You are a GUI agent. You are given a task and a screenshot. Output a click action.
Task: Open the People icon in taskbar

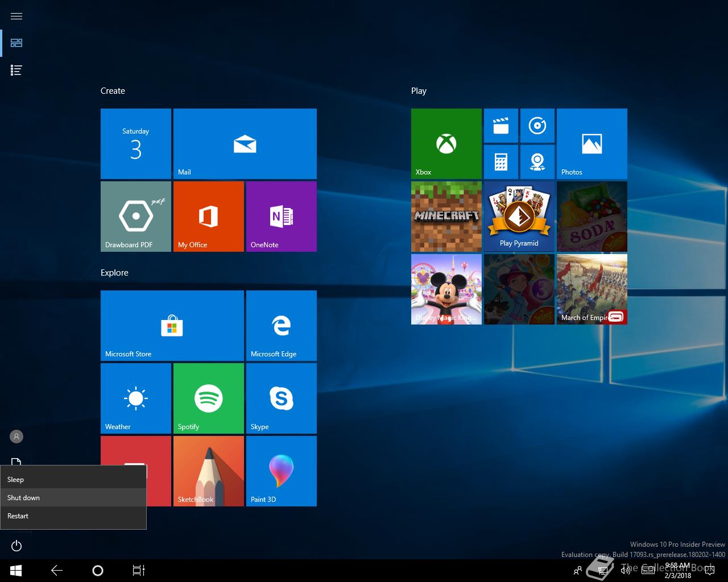pos(578,571)
